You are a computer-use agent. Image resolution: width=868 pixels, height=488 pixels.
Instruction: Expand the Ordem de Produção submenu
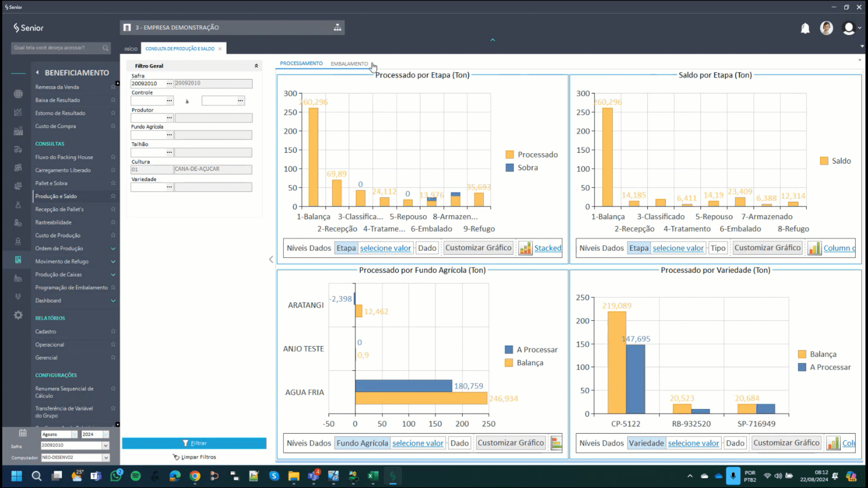(113, 249)
